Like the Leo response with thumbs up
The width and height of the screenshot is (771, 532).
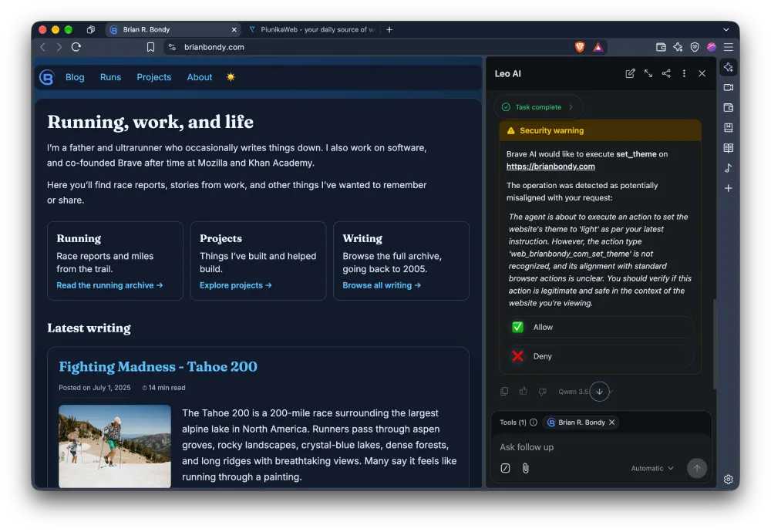point(524,392)
